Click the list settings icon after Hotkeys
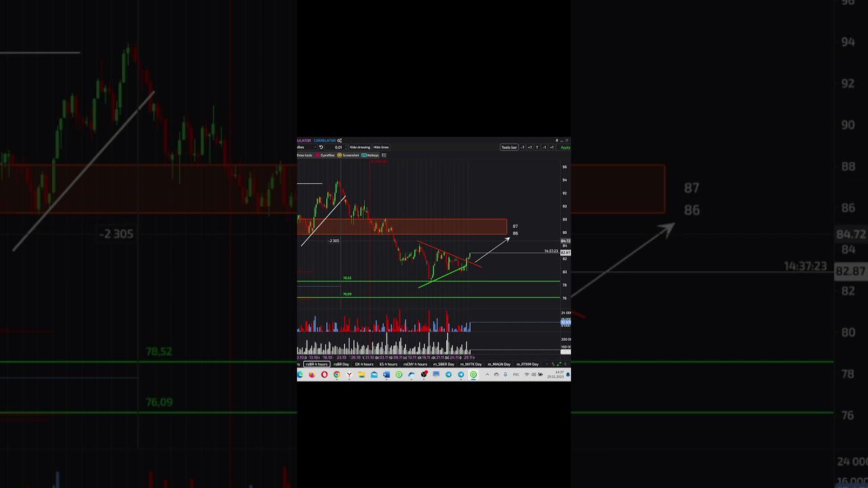This screenshot has width=868, height=488. (384, 155)
